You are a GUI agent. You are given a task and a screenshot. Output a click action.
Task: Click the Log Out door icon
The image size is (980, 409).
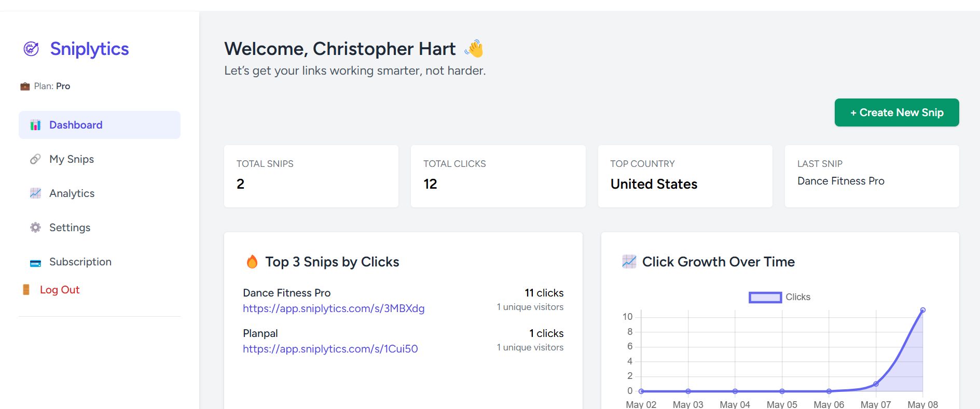[26, 290]
